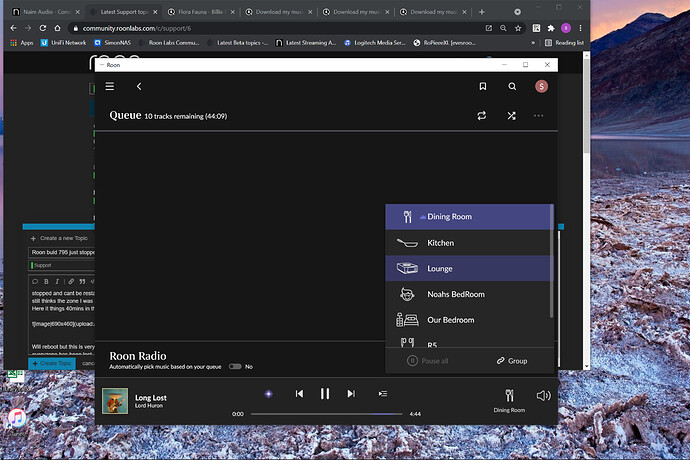Click the zone list scrollbar
The image size is (690, 460).
pos(551,261)
